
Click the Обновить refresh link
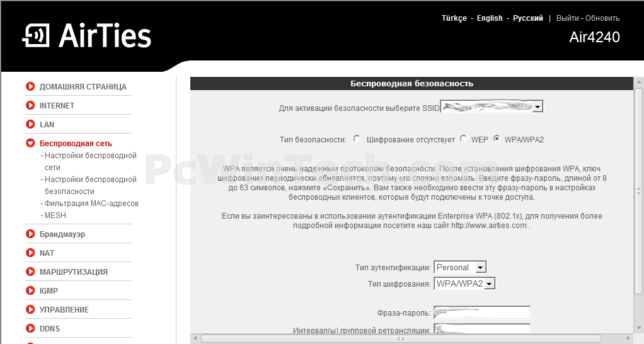(602, 18)
